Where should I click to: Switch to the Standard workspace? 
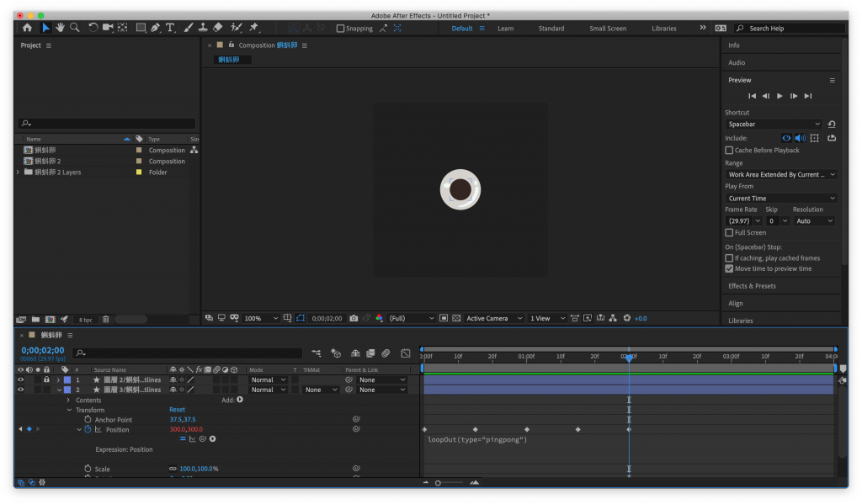click(x=551, y=29)
